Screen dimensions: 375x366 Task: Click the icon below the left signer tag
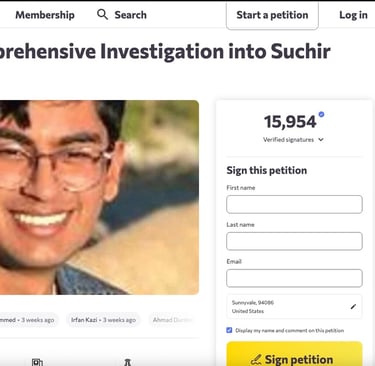(x=37, y=362)
